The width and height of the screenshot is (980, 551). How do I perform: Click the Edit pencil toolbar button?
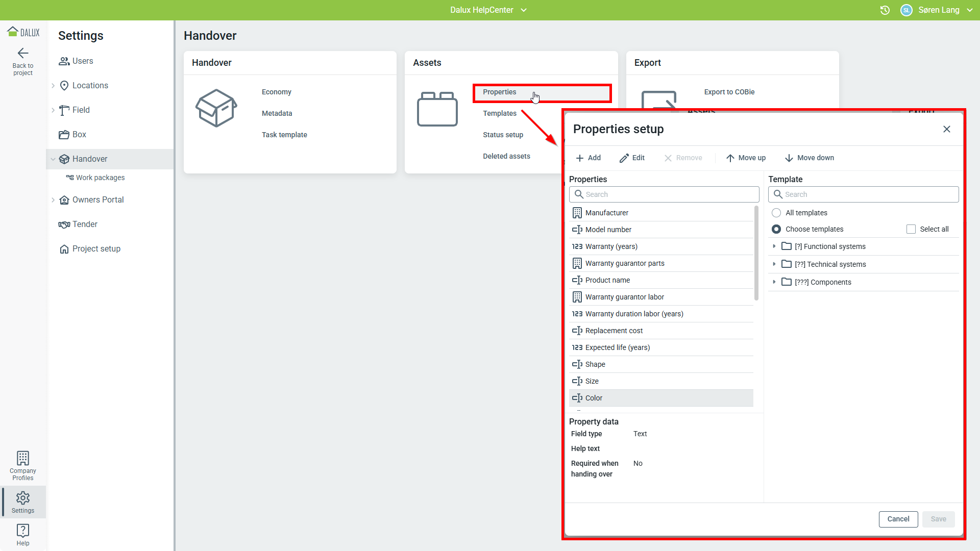tap(632, 158)
